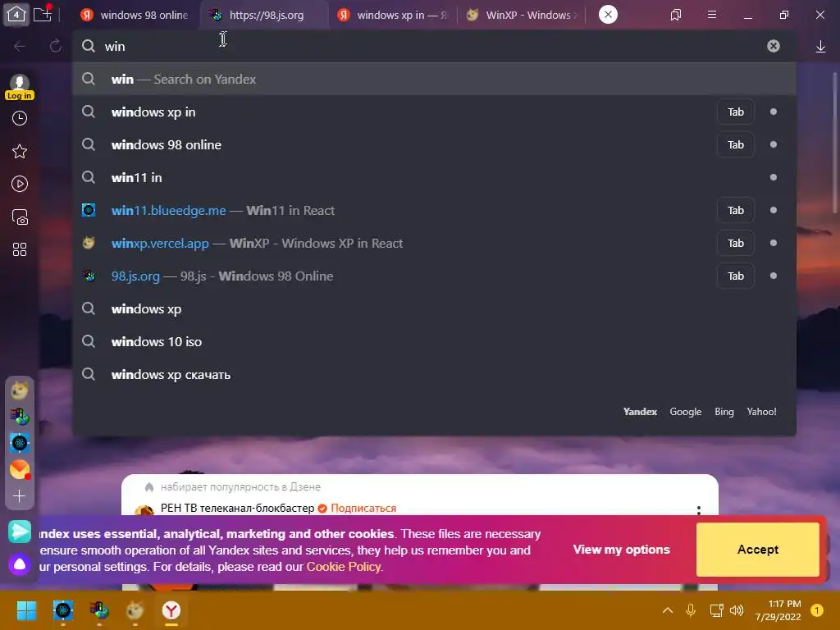Clear the address bar text
This screenshot has width=840, height=630.
[773, 46]
